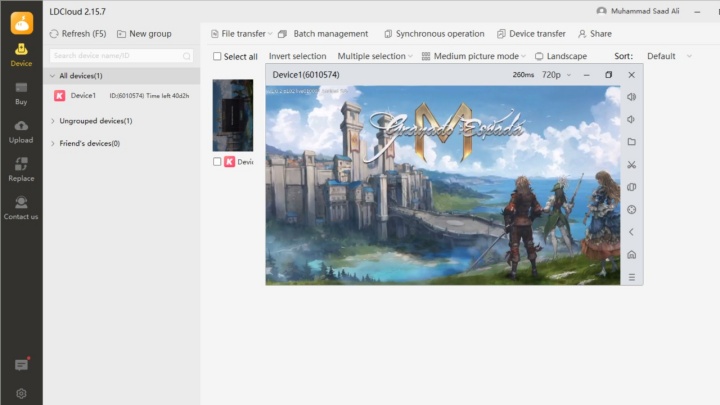Click the user avatar icon
Screen dimensions: 720x405
tap(602, 11)
